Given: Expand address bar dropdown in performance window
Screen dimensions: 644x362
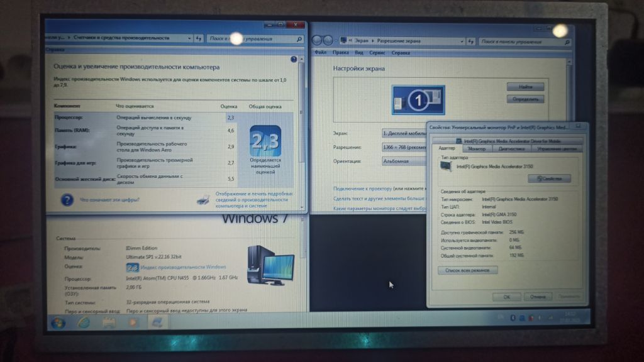Looking at the screenshot, I should [x=189, y=38].
